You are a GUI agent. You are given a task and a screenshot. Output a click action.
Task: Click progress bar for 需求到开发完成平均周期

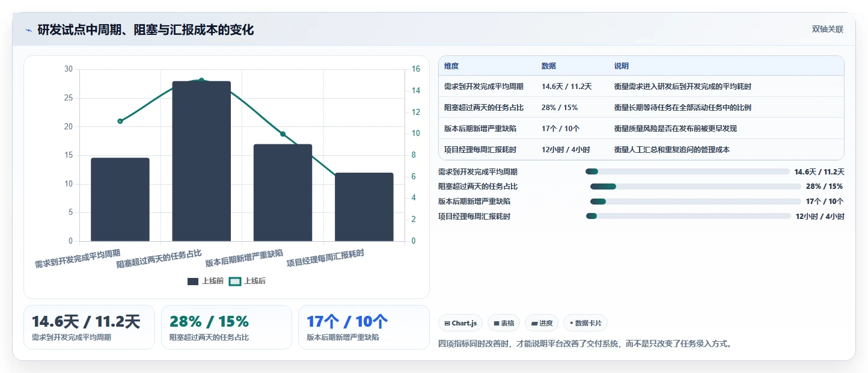(x=687, y=171)
